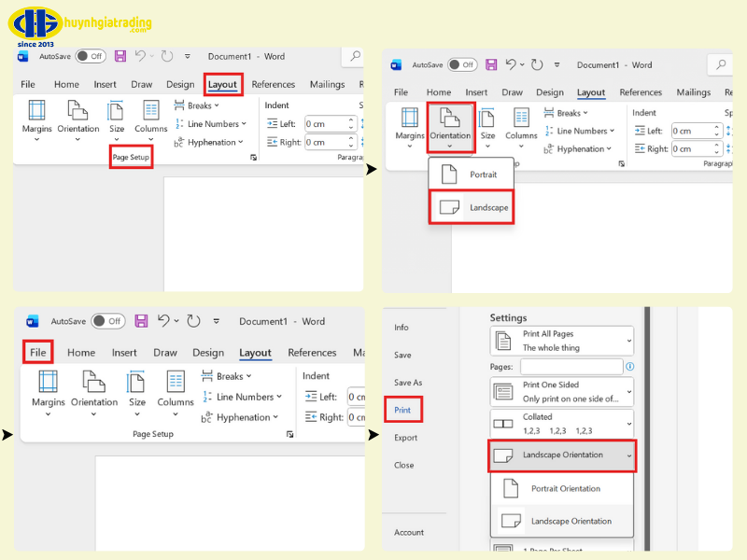Open the red-highlighted File tab
The image size is (747, 560).
click(x=37, y=353)
